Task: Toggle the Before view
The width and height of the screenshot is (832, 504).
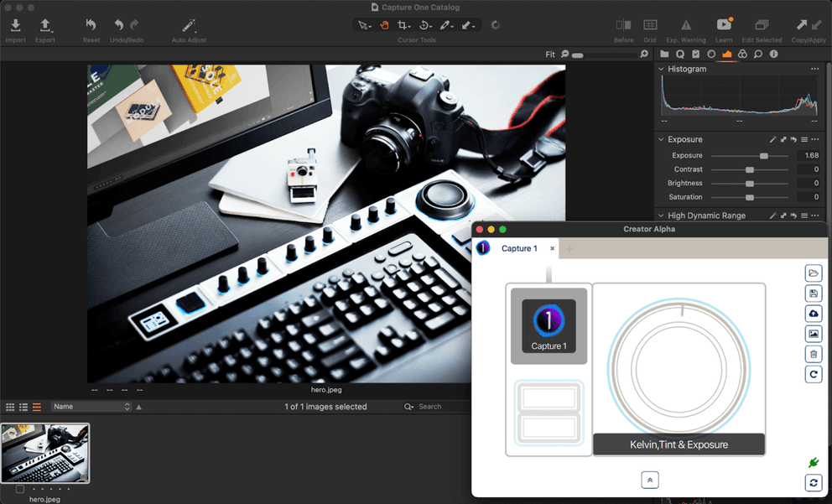Action: click(x=623, y=26)
